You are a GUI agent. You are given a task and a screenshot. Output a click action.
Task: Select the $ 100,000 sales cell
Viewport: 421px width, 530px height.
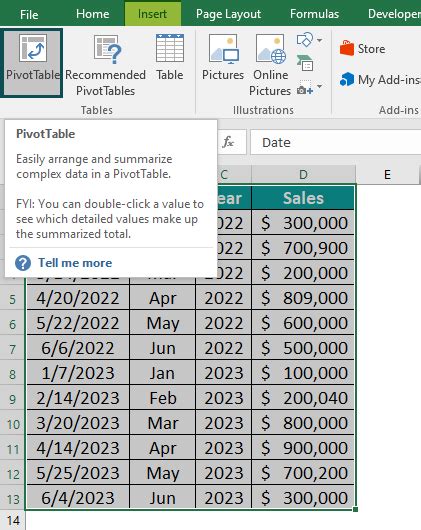point(303,373)
